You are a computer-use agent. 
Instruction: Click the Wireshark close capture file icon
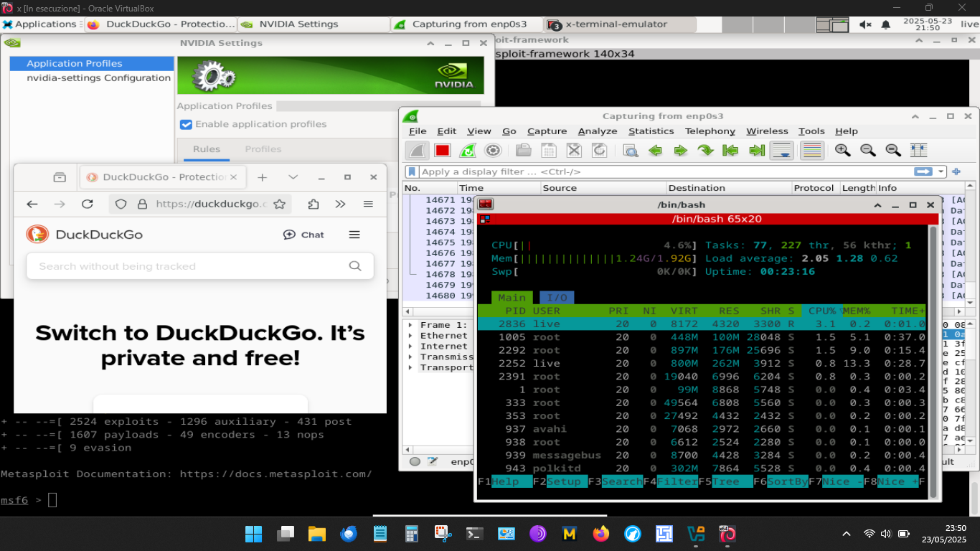point(574,151)
